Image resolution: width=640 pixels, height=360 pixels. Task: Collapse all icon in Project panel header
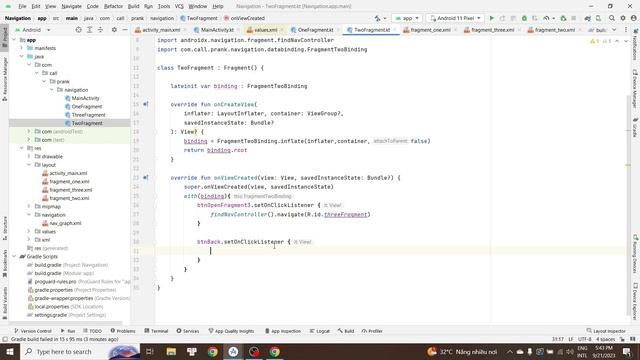pyautogui.click(x=100, y=30)
